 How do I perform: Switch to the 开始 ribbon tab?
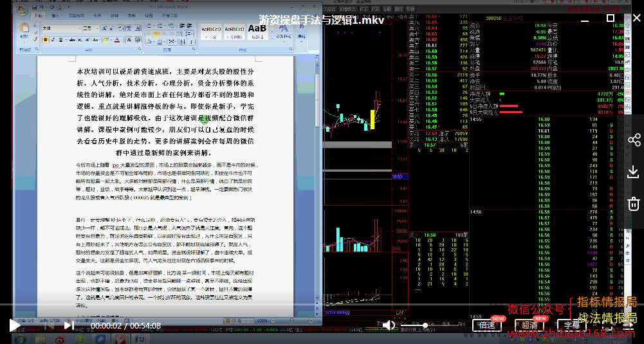tap(38, 15)
